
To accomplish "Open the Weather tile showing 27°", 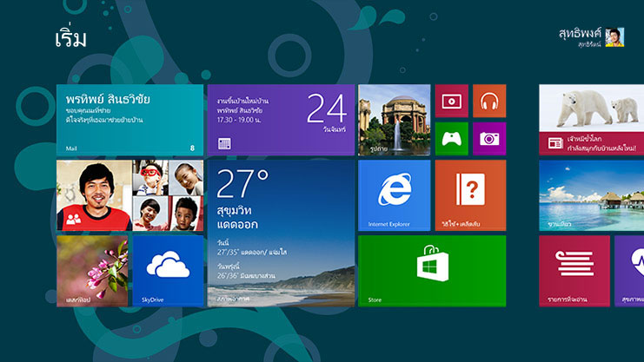I will pyautogui.click(x=280, y=233).
